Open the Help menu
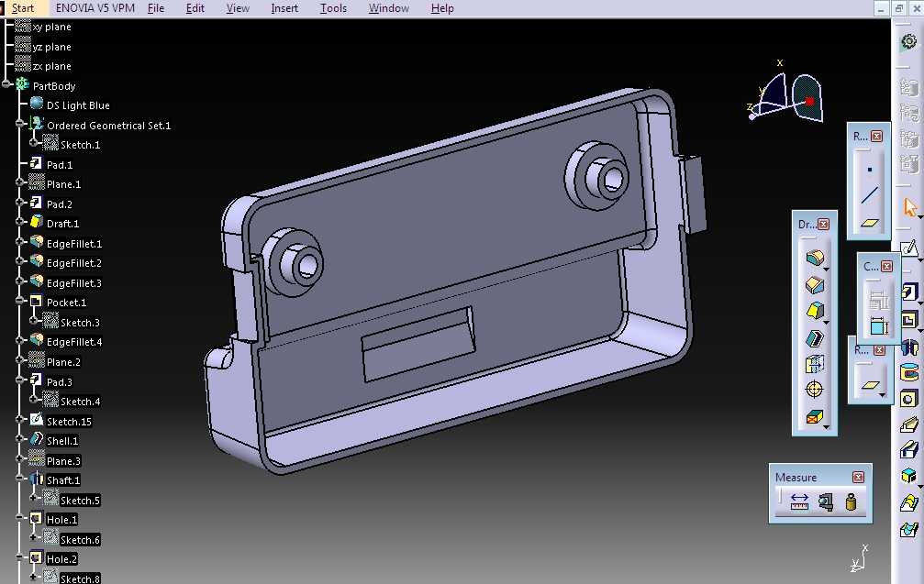Image resolution: width=924 pixels, height=584 pixels. point(442,8)
